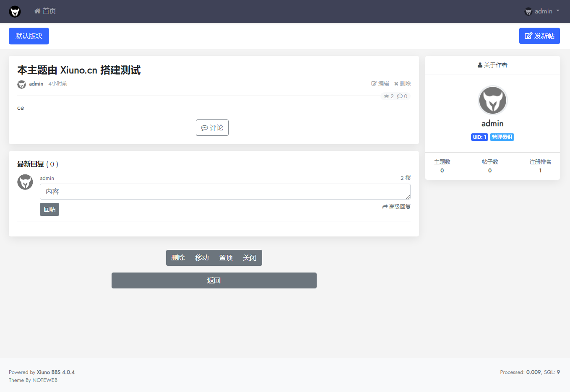570x392 pixels.
Task: Click the reply avatar beside the content box
Action: 25,182
